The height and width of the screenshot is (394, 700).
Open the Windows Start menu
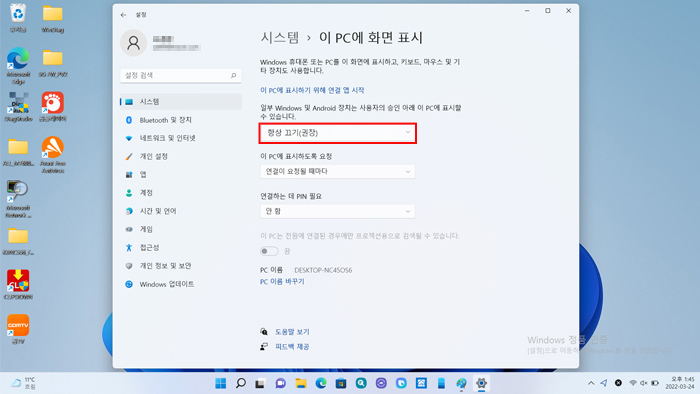[x=221, y=383]
